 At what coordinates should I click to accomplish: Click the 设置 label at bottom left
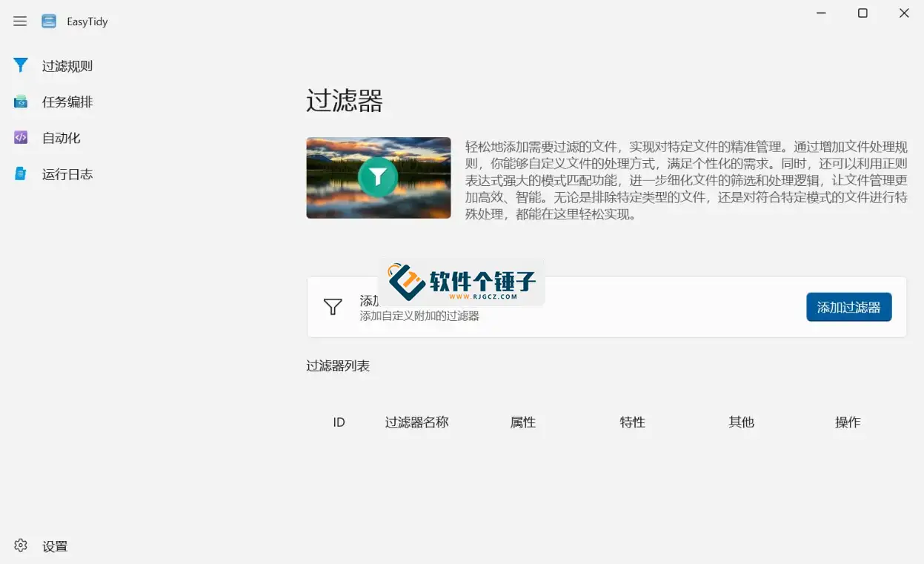pyautogui.click(x=55, y=545)
